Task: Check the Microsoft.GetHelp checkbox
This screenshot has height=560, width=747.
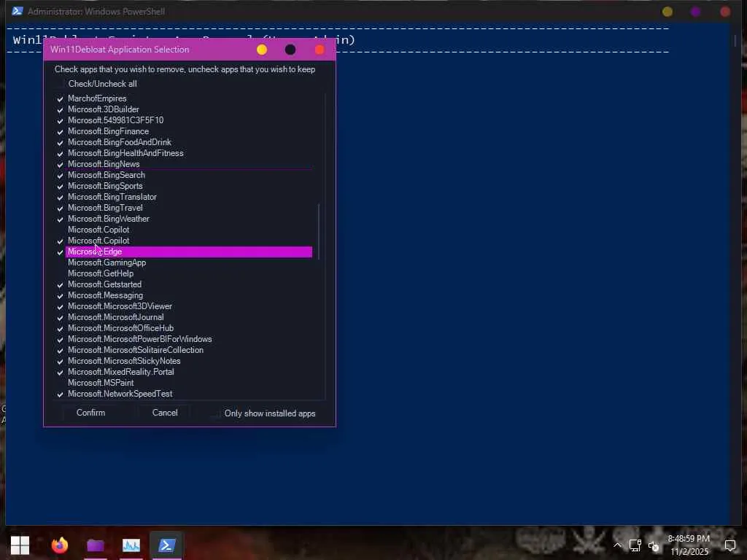Action: pyautogui.click(x=60, y=274)
